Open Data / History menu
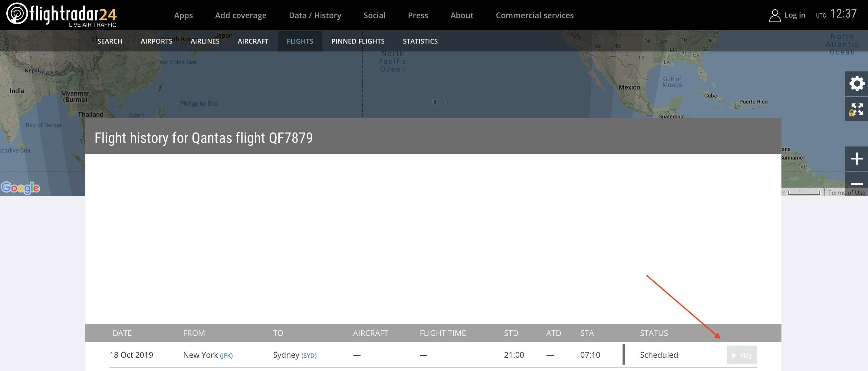 click(x=315, y=15)
